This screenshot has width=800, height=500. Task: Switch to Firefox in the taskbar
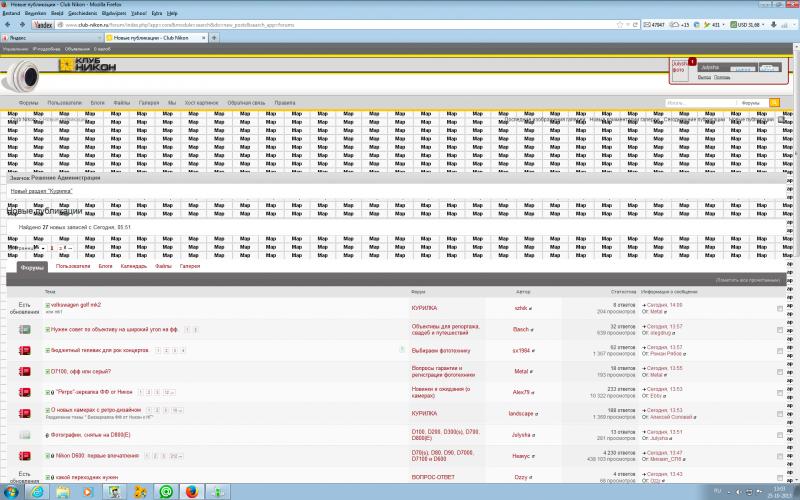tap(192, 492)
